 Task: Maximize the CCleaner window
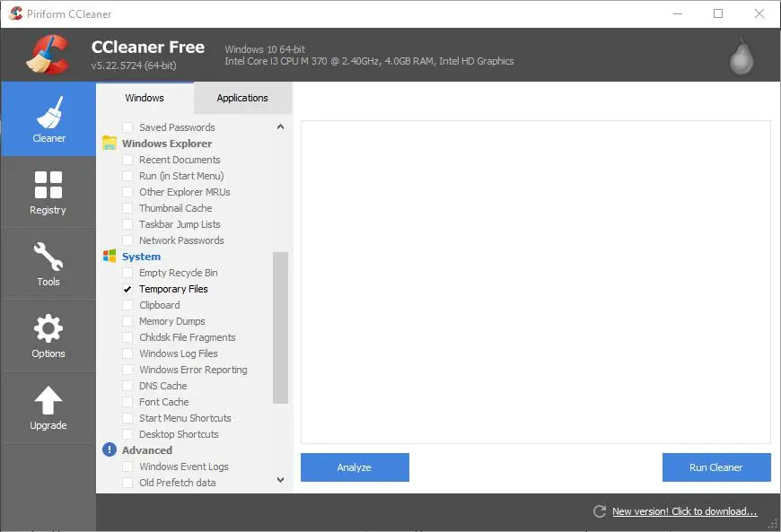click(x=718, y=13)
